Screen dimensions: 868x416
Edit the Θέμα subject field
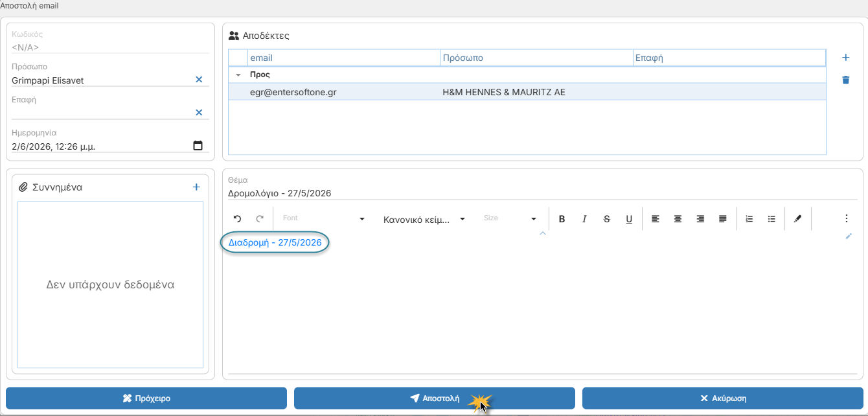[x=542, y=193]
